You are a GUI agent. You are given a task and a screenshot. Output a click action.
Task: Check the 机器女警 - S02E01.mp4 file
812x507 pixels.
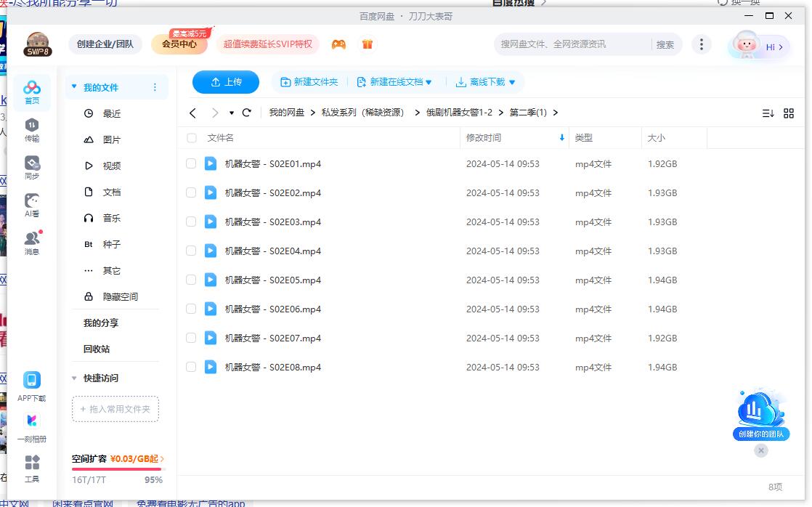191,163
